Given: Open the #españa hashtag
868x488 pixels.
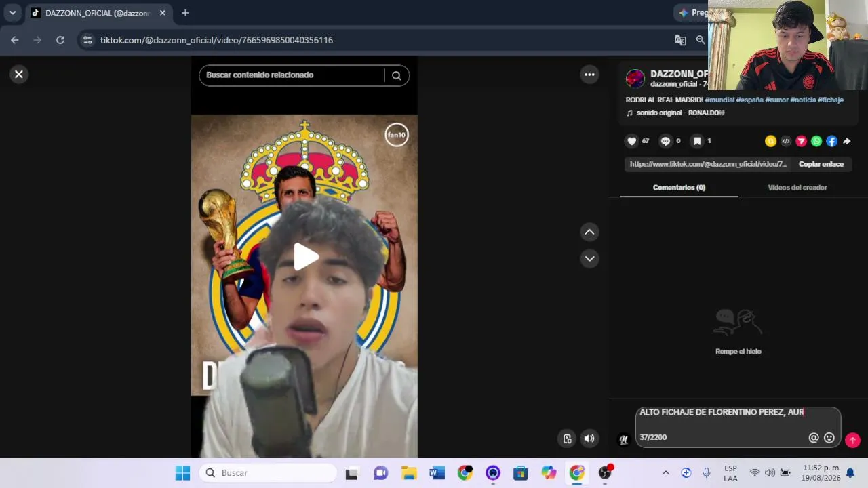Looking at the screenshot, I should coord(750,100).
